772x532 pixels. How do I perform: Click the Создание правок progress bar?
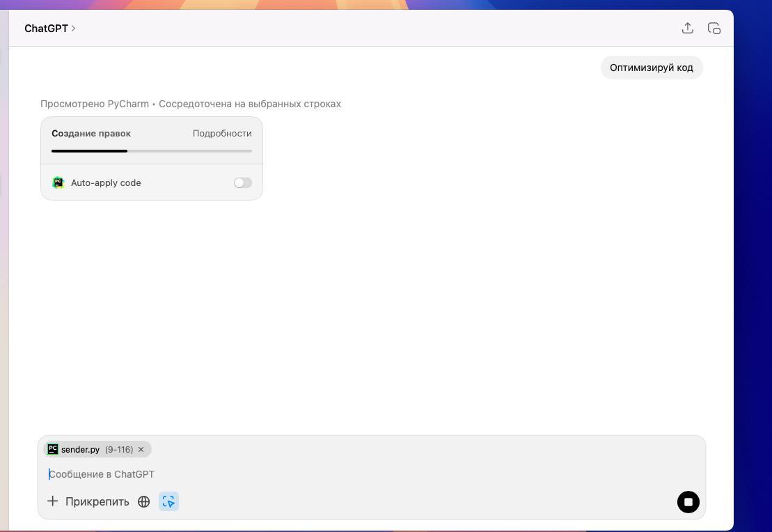[152, 150]
